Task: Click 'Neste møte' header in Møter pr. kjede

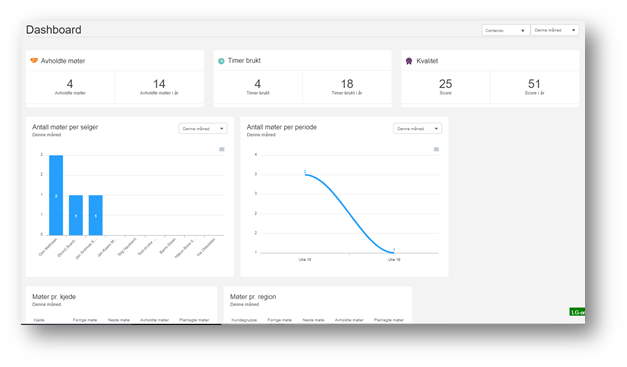Action: pos(119,320)
